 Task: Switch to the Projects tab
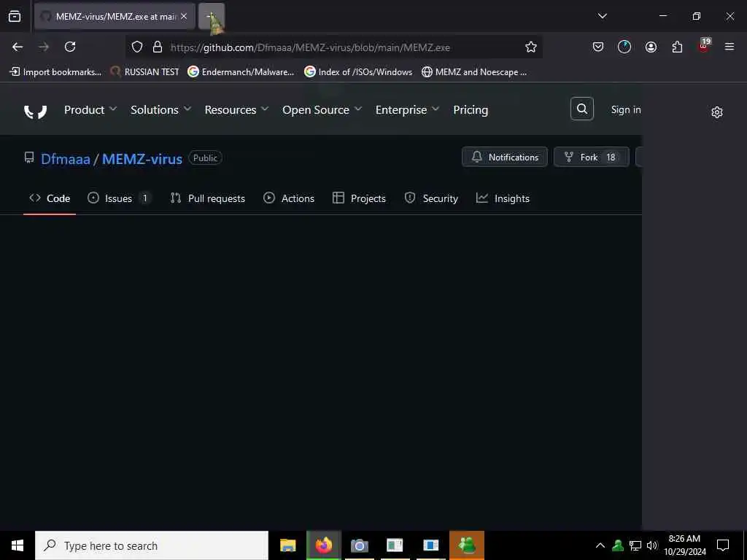pyautogui.click(x=359, y=198)
